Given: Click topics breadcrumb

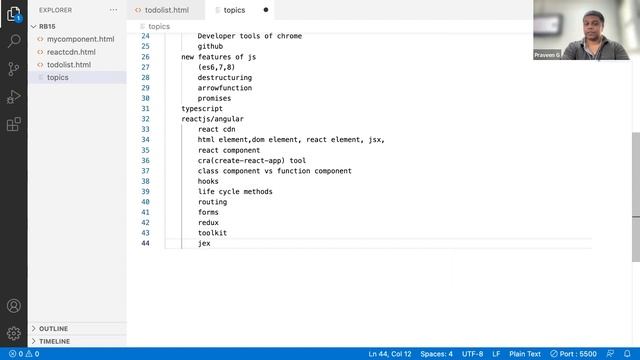Looking at the screenshot, I should [159, 27].
